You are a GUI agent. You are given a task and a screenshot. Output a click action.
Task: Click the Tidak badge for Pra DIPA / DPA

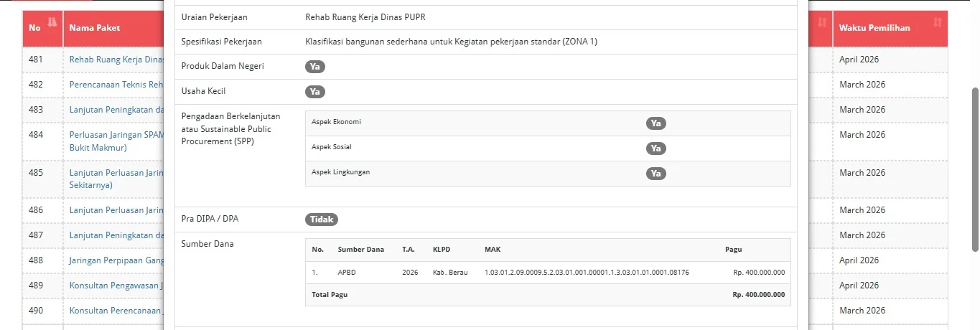(321, 220)
